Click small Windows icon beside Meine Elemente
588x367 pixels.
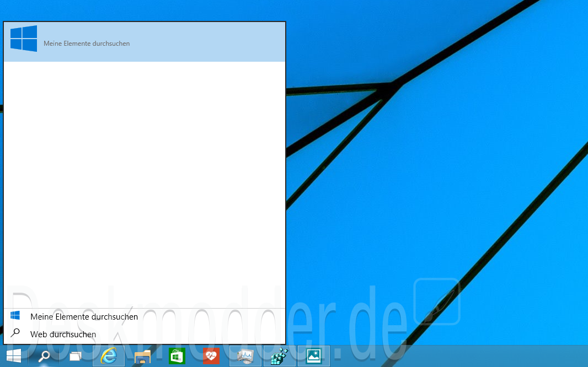15,316
